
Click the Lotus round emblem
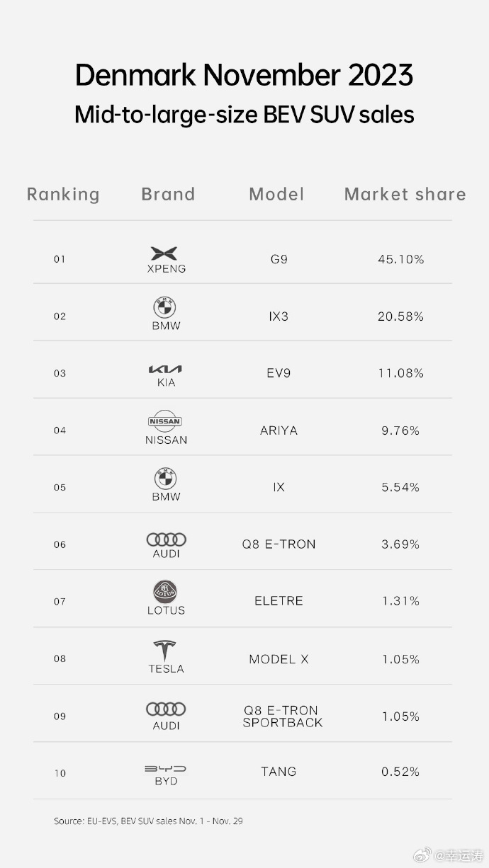(x=165, y=592)
